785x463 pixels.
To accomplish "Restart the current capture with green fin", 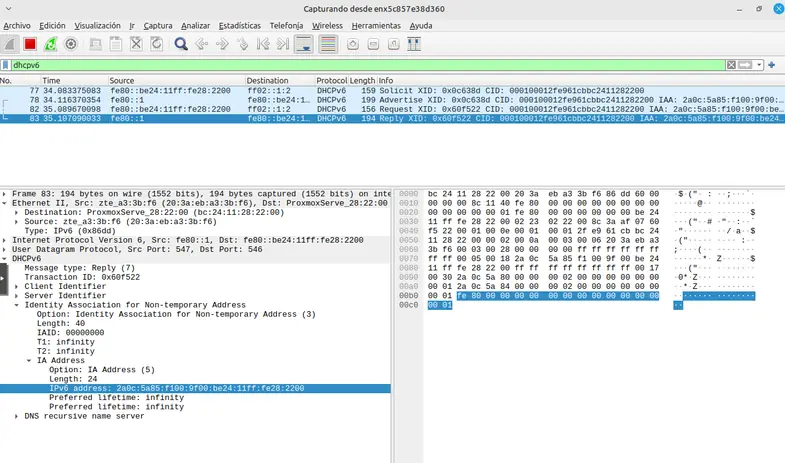I will pyautogui.click(x=51, y=44).
